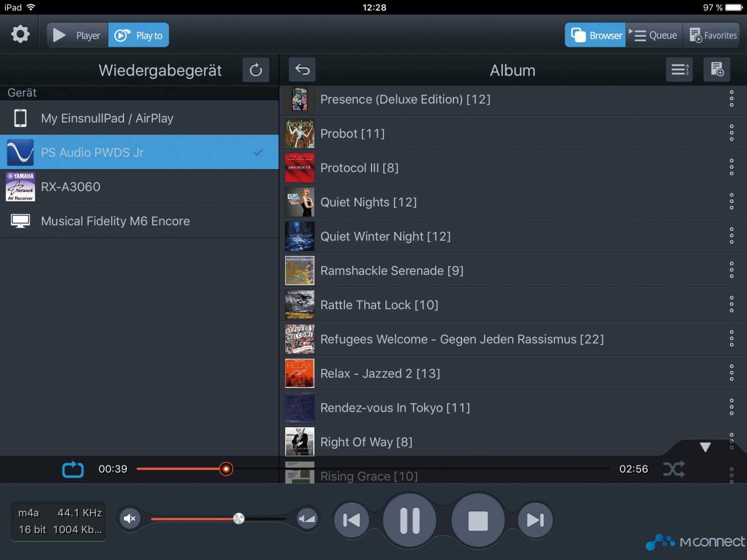Open the settings gear
This screenshot has width=747, height=560.
20,34
